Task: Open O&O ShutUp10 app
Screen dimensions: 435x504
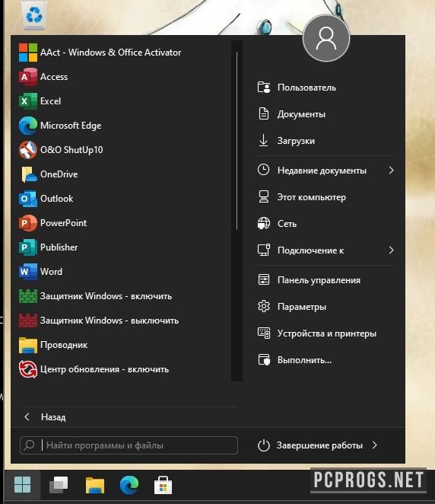Action: point(61,150)
